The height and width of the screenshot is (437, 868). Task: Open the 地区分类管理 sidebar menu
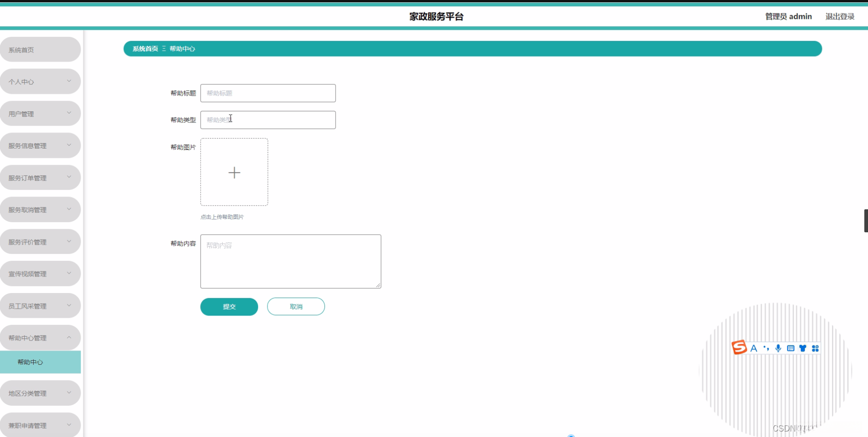(x=41, y=393)
